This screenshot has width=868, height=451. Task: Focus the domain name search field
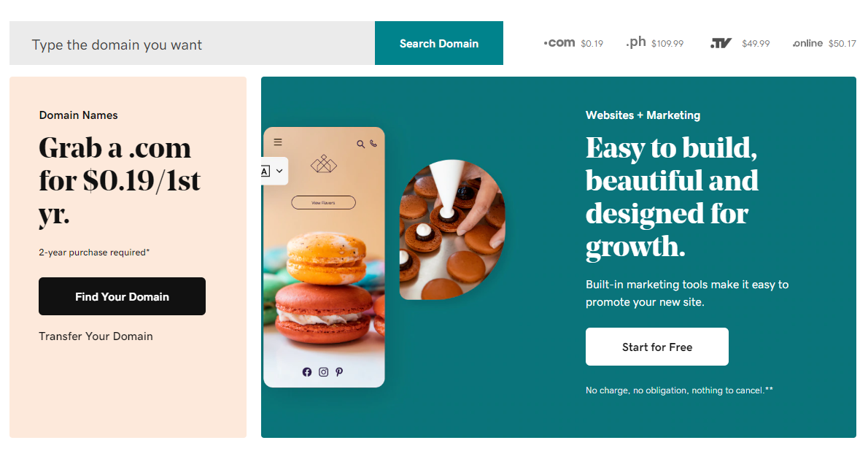coord(192,43)
